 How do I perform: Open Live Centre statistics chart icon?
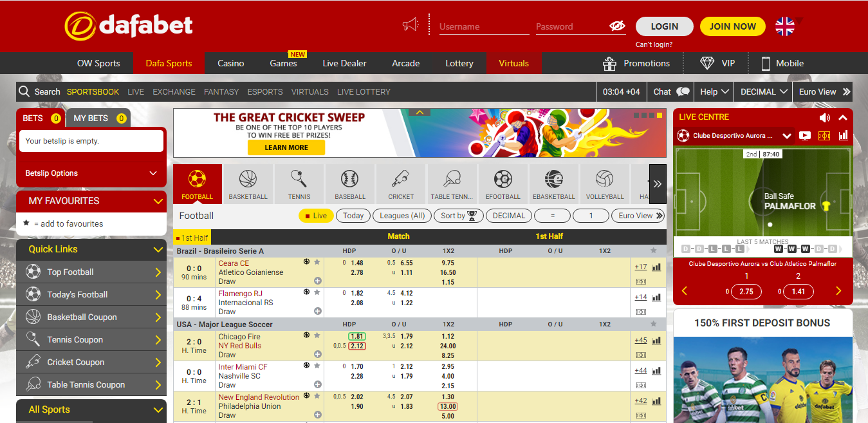pyautogui.click(x=843, y=136)
